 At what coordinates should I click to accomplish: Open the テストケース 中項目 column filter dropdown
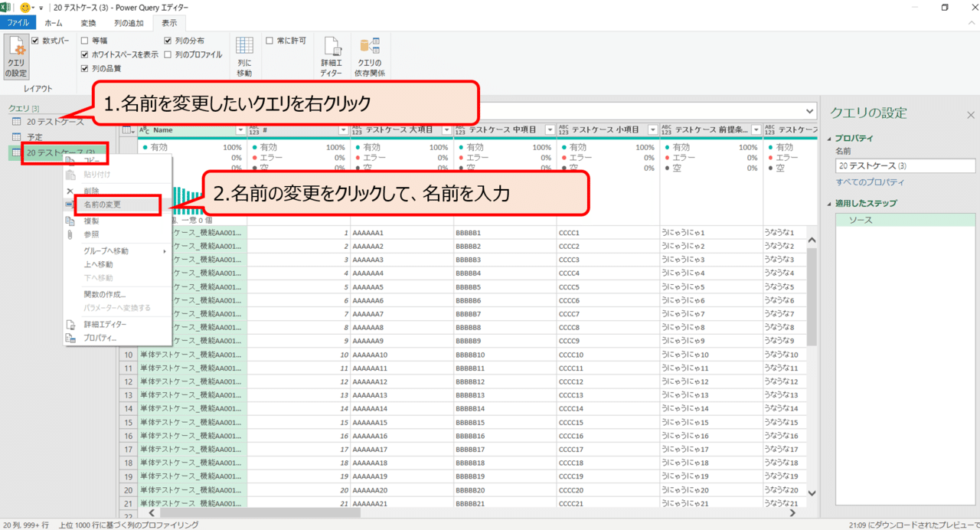pyautogui.click(x=550, y=130)
